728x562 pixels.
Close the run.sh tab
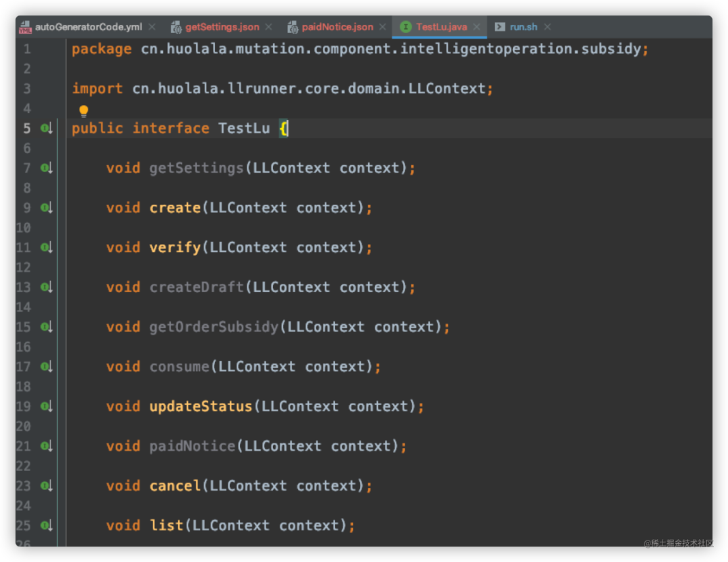click(547, 27)
